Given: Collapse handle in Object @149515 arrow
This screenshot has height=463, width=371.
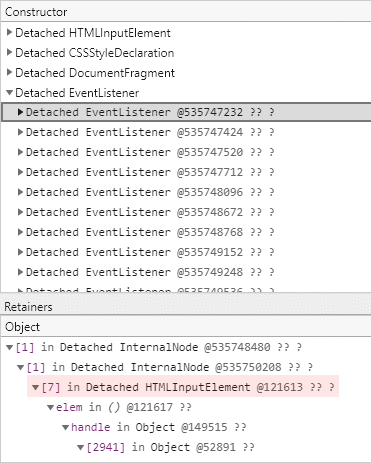Looking at the screenshot, I should (65, 428).
